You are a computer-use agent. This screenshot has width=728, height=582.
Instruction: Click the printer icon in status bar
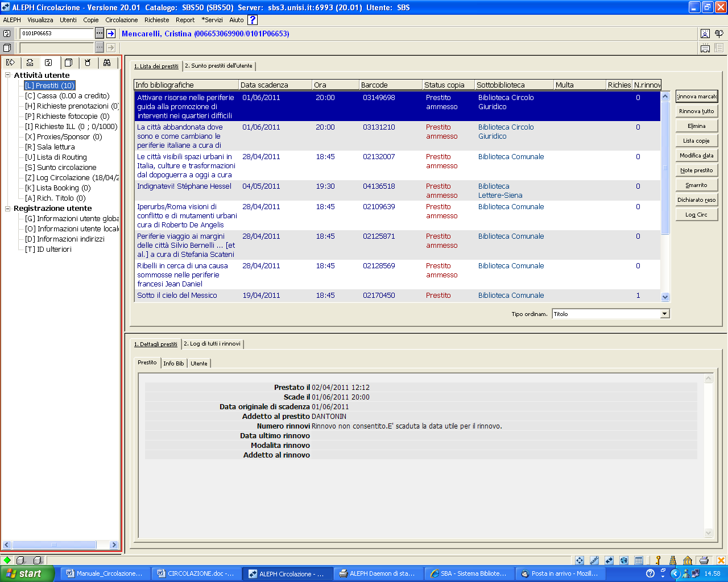tap(704, 560)
